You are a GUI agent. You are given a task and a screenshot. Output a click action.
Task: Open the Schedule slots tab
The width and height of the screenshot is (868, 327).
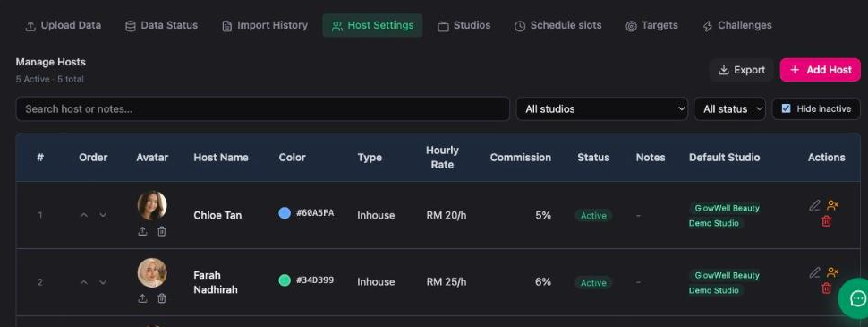tap(557, 25)
